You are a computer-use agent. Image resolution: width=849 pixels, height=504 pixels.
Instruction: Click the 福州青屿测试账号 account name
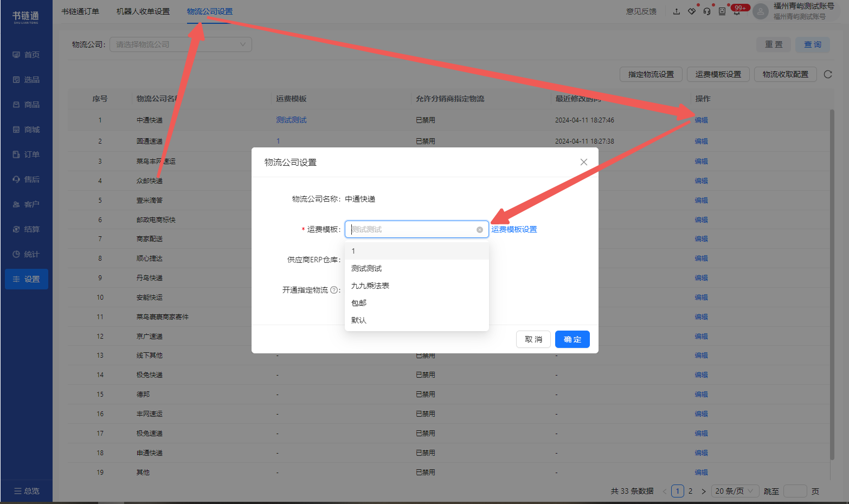pos(803,6)
